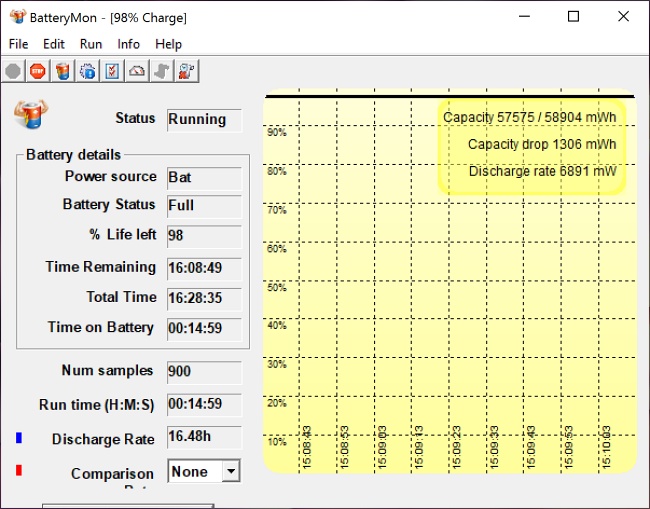Click the BatteryMon icon in the title bar
Screen dimensions: 650x509
[x=18, y=17]
